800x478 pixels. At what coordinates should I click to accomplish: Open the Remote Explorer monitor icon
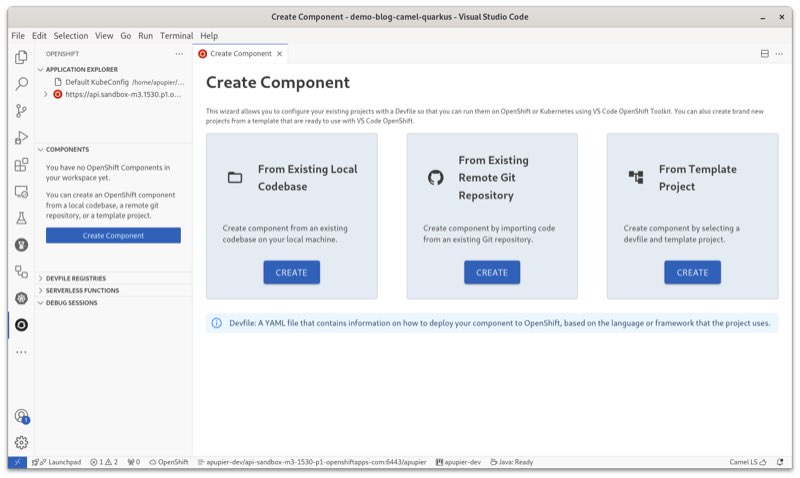pyautogui.click(x=21, y=192)
